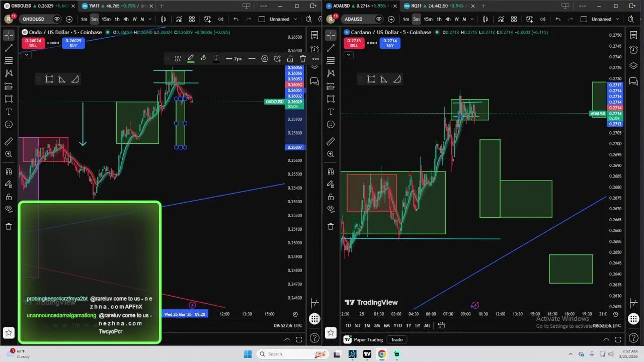The width and height of the screenshot is (644, 362).
Task: Open Fibonacci tools in ONDOUSD window
Action: (9, 61)
